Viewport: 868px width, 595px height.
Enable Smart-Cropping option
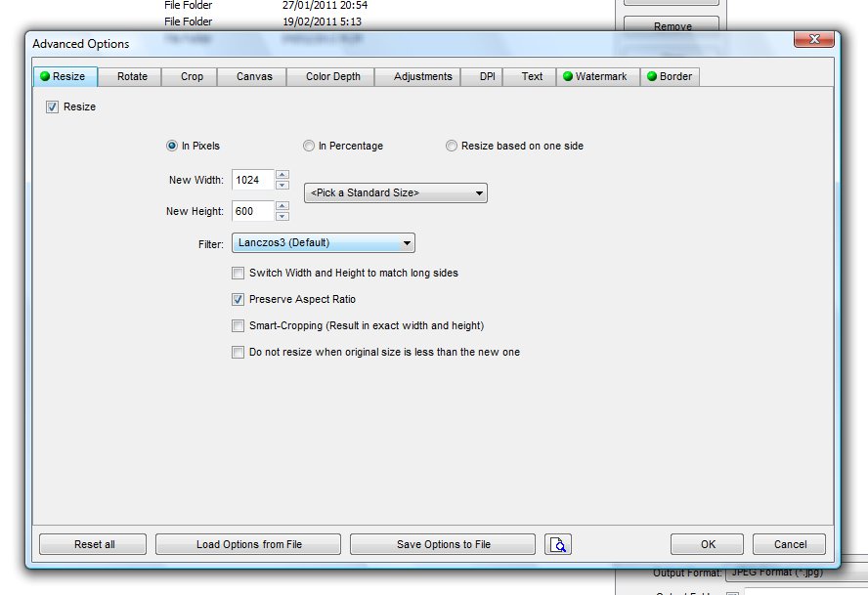coord(238,325)
